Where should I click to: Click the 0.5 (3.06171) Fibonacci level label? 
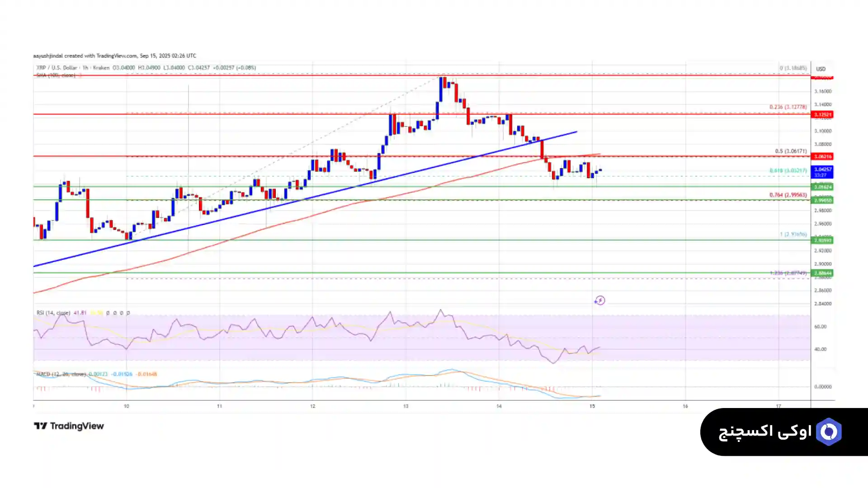pos(790,151)
